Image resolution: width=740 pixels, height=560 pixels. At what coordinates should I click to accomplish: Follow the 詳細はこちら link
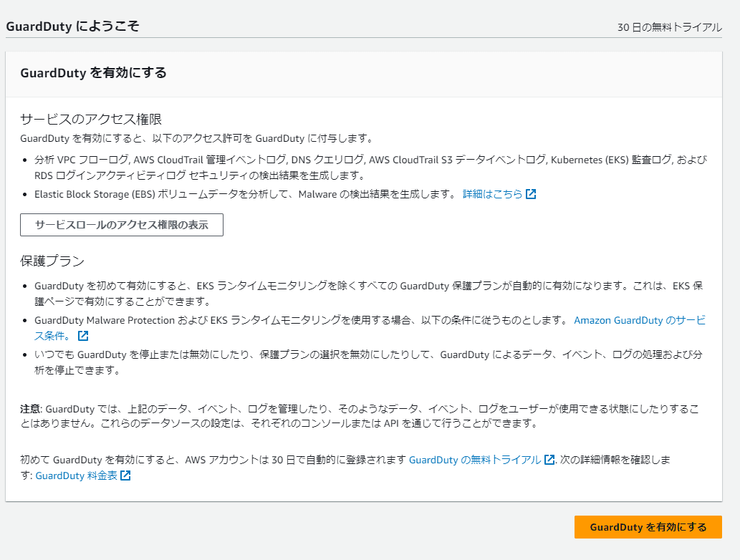492,194
